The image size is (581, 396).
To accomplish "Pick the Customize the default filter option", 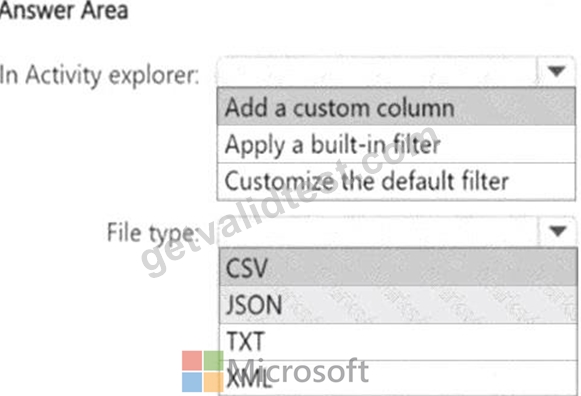I will tap(396, 182).
